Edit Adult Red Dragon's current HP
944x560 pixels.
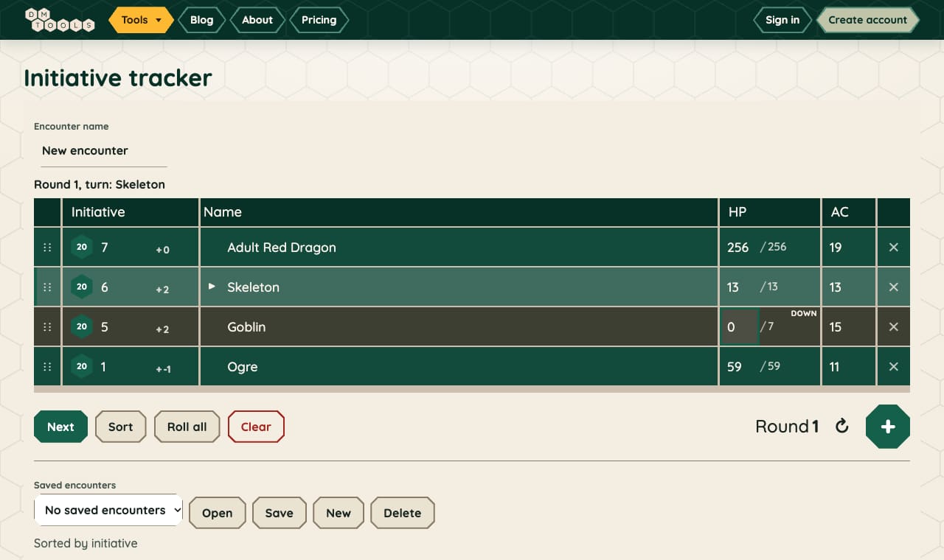[x=740, y=248]
